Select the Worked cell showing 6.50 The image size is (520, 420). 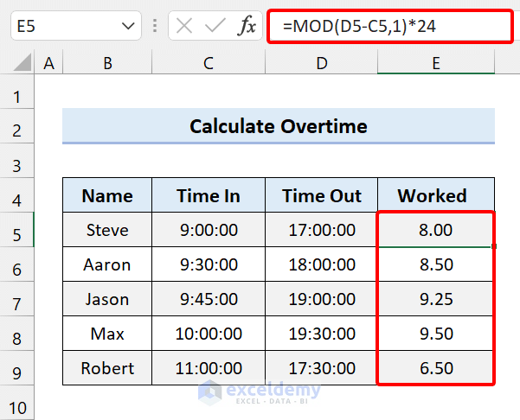(x=436, y=367)
